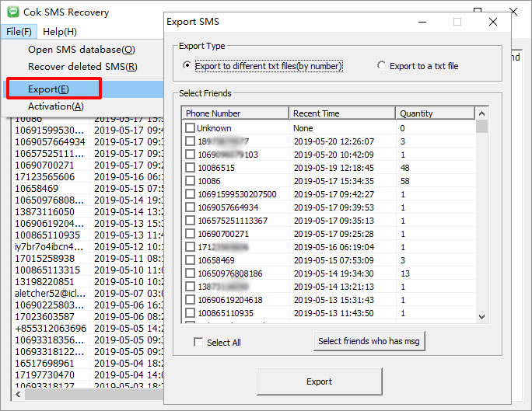Close the Export SMS dialog
This screenshot has height=411, width=532.
pos(493,22)
